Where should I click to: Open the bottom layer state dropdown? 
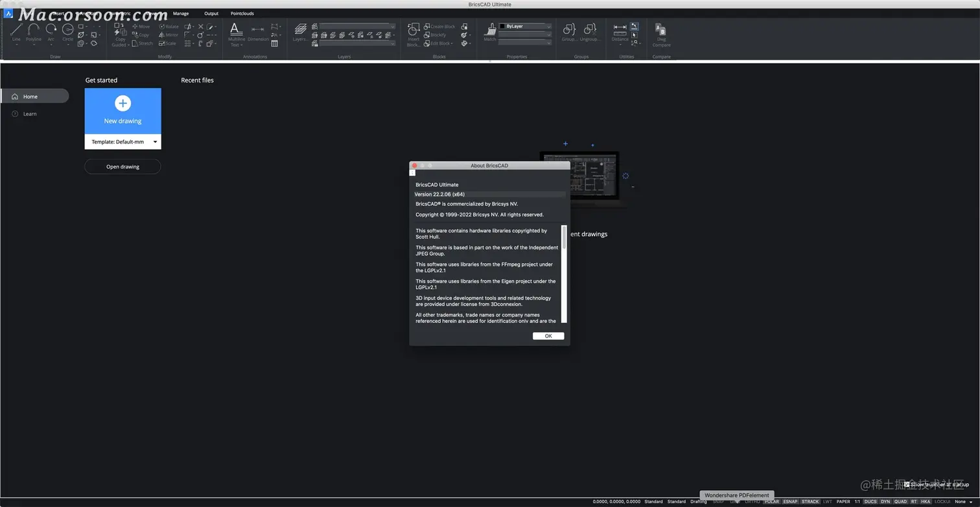pos(357,43)
